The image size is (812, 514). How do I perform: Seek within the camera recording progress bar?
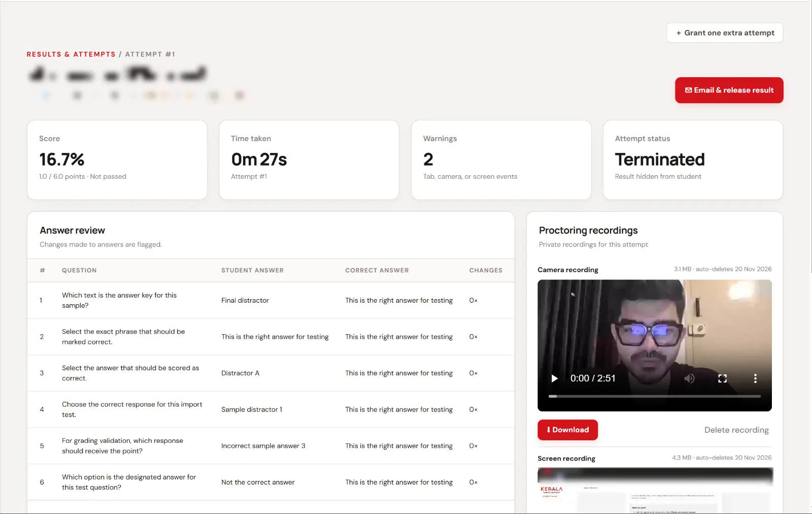point(655,396)
